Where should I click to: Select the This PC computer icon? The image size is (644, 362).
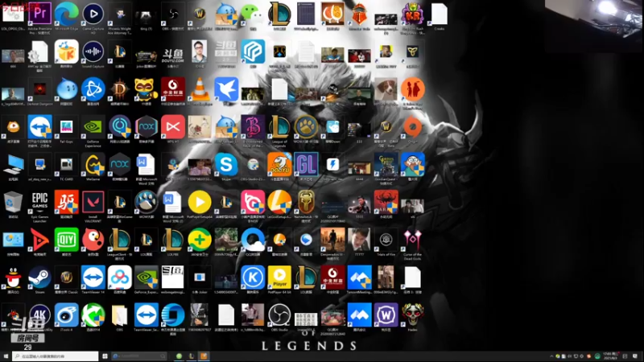[x=13, y=165]
